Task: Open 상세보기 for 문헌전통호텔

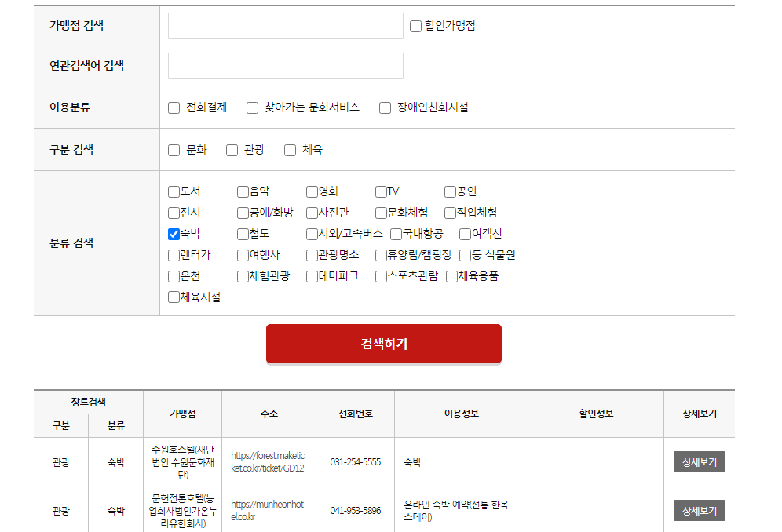Action: (700, 511)
